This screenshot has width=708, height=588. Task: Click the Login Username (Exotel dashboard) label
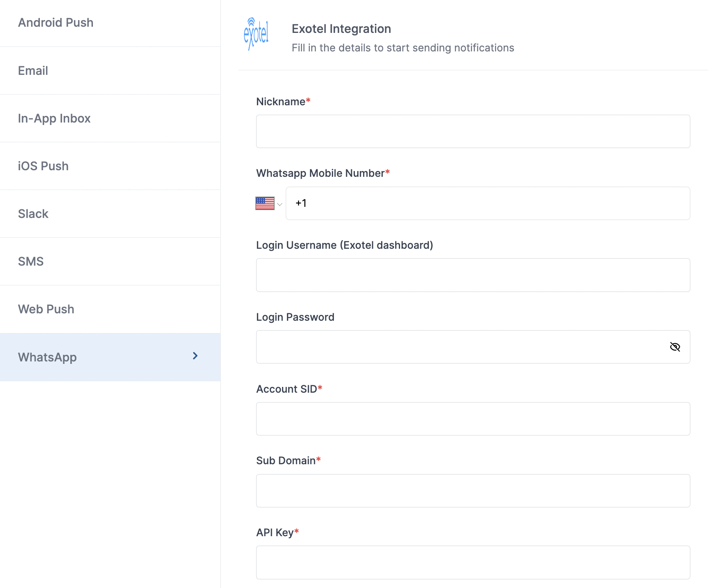coord(345,245)
